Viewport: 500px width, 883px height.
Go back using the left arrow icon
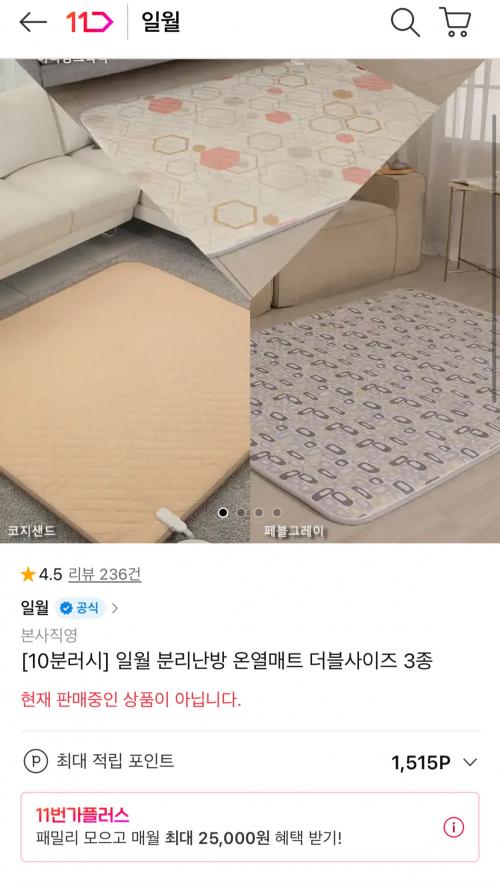click(x=33, y=23)
